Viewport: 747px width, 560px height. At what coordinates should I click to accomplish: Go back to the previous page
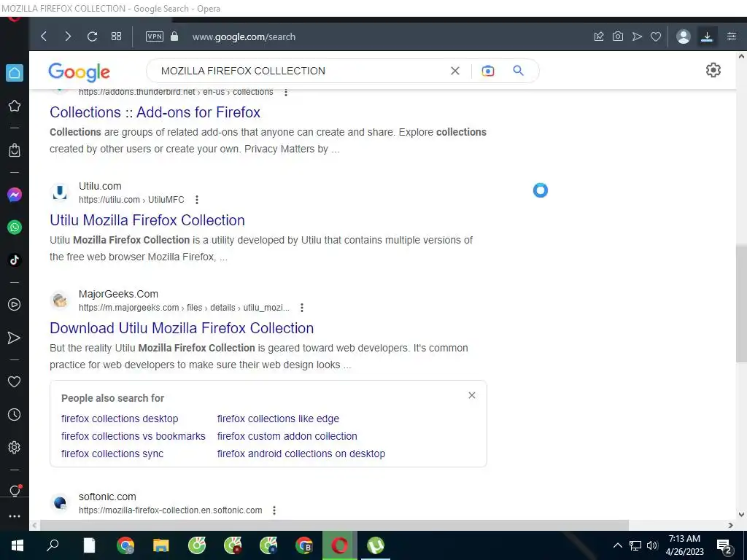[x=44, y=36]
